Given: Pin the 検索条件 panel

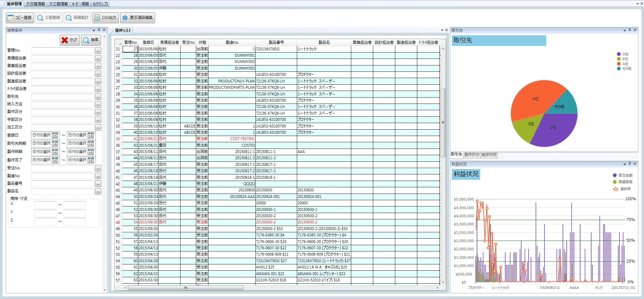Looking at the screenshot, I should click(x=99, y=30).
